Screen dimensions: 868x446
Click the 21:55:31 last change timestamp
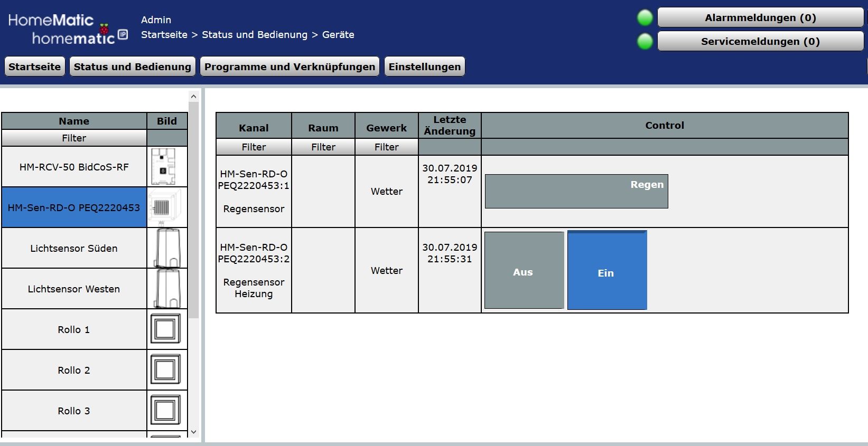coord(450,259)
